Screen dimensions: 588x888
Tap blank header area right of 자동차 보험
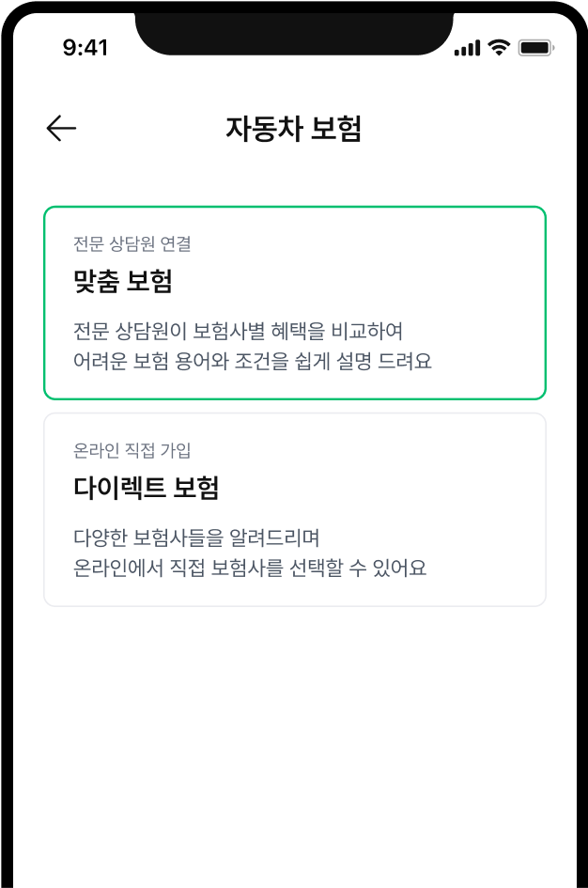(470, 129)
